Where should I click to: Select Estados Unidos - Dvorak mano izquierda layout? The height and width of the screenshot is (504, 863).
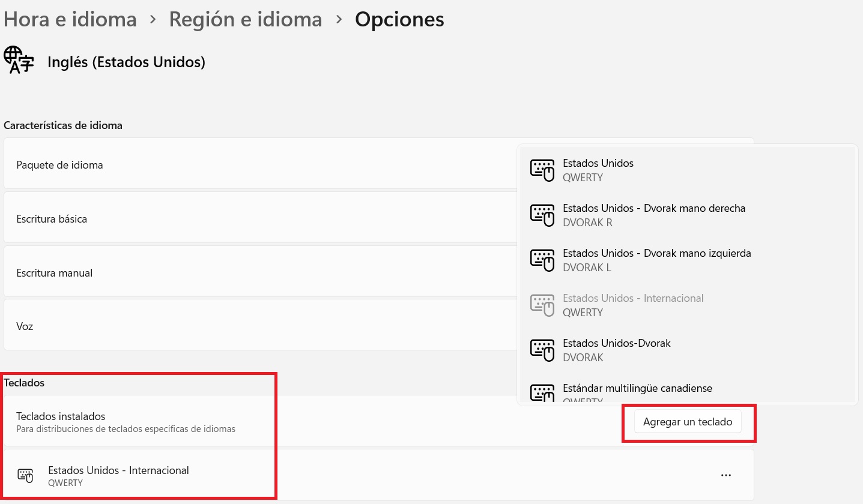687,260
